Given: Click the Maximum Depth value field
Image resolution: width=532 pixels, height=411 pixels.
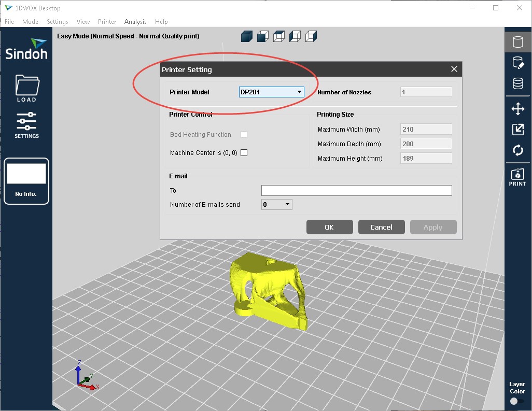Looking at the screenshot, I should 426,144.
